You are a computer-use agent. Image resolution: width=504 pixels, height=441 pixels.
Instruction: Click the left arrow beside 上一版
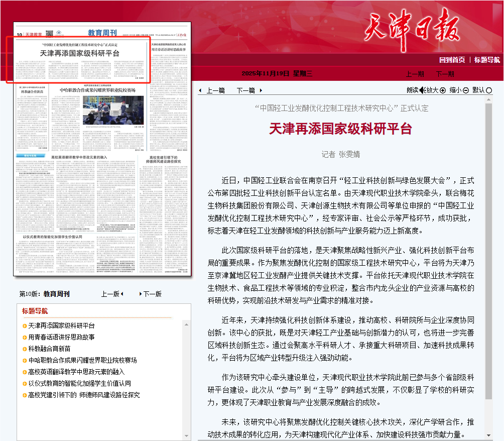pyautogui.click(x=122, y=294)
